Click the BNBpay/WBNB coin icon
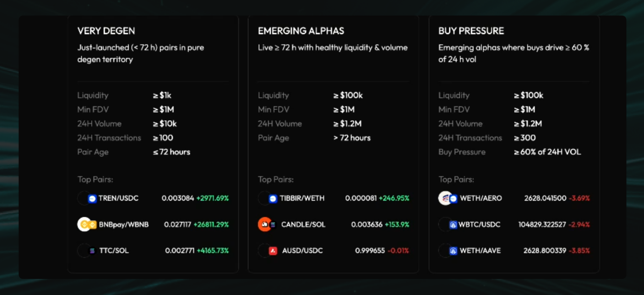Viewport: 644px width, 295px height. pos(87,224)
